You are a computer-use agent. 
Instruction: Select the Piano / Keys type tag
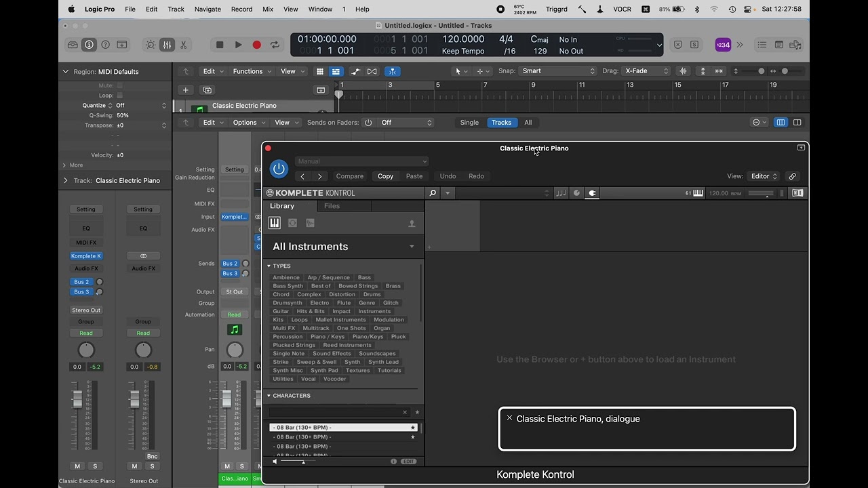328,337
